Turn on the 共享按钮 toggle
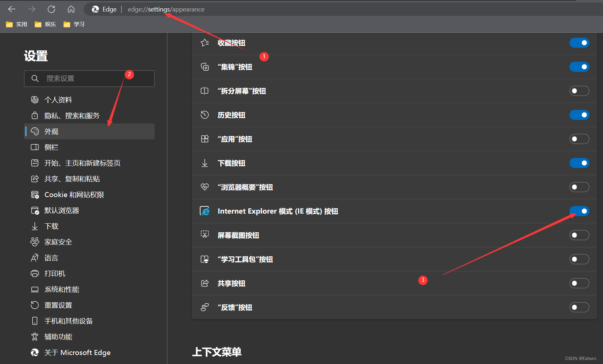 579,283
